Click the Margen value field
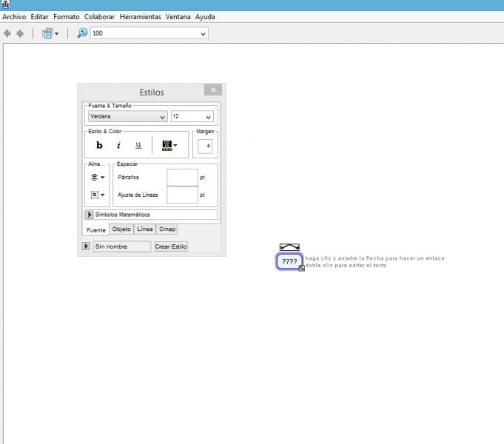This screenshot has height=444, width=504. (x=205, y=147)
